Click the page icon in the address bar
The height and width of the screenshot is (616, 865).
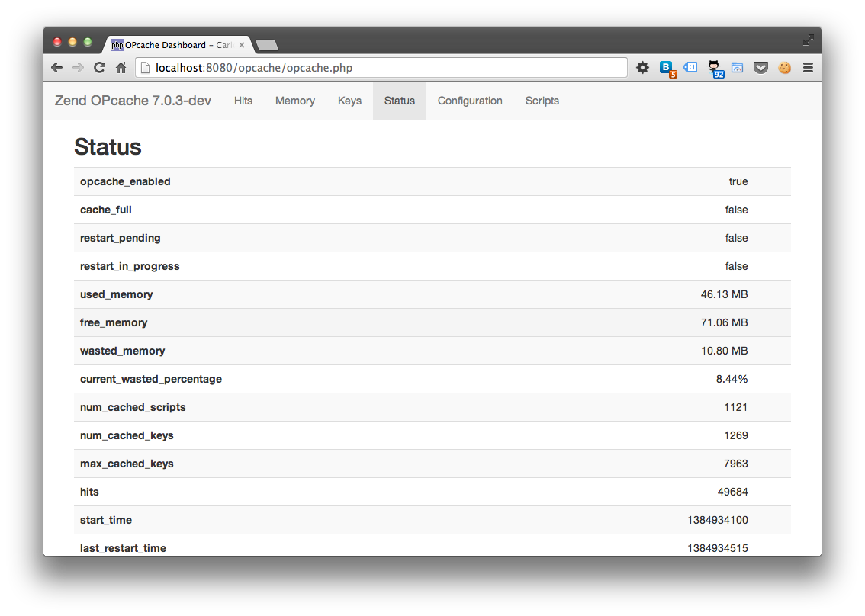click(x=146, y=68)
